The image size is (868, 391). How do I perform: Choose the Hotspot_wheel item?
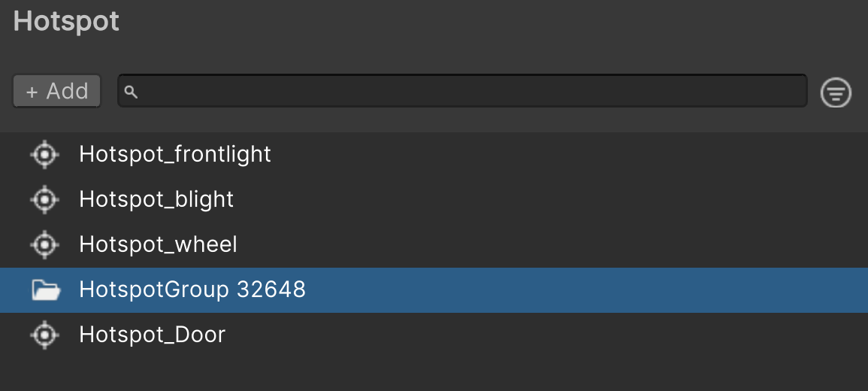(158, 245)
